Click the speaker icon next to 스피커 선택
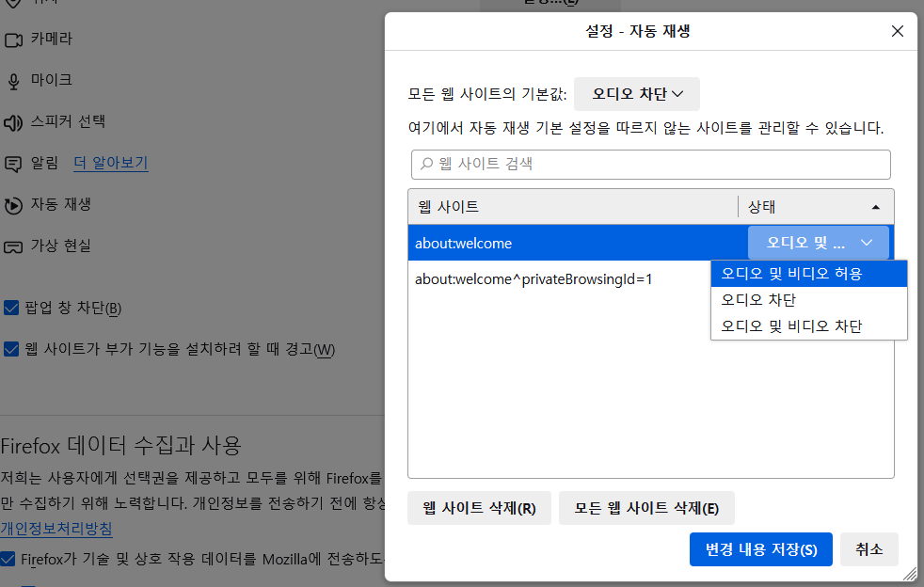924x587 pixels. 13,121
